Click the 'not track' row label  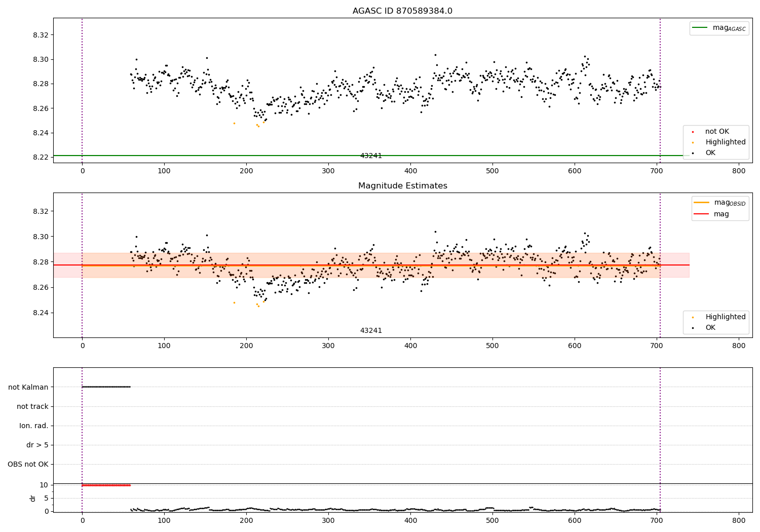point(32,406)
